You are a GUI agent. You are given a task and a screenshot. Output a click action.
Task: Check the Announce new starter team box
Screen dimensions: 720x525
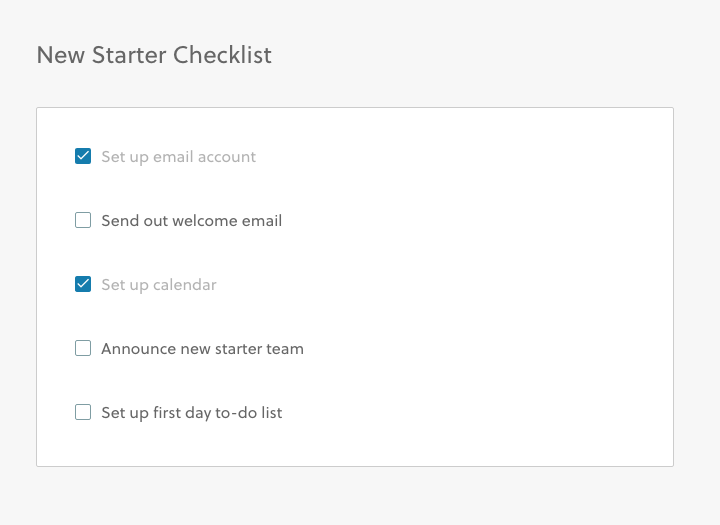pyautogui.click(x=83, y=348)
